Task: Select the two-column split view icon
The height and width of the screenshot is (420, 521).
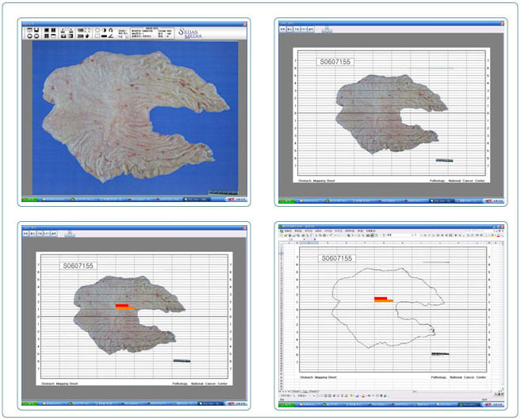Action: click(53, 30)
